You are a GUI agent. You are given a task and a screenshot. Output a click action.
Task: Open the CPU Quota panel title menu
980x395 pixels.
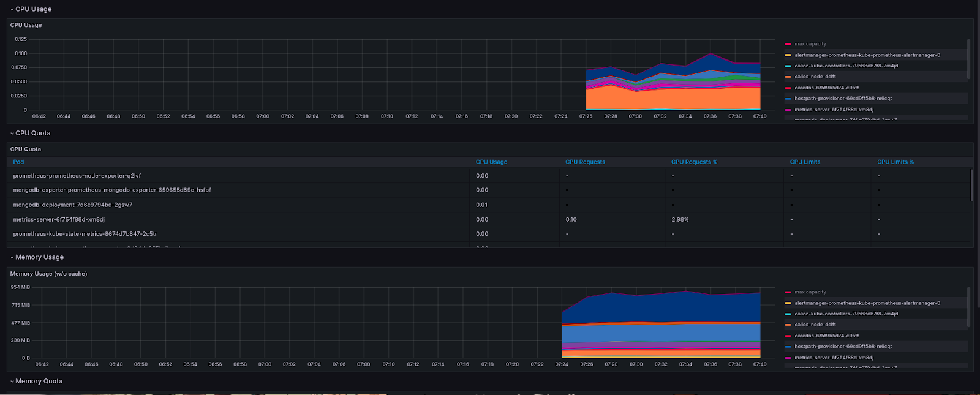26,149
